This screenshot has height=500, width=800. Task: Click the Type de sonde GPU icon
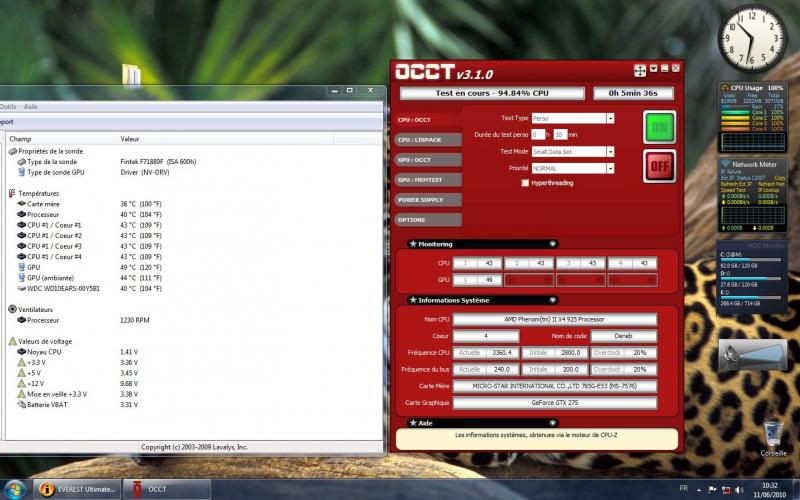point(21,172)
